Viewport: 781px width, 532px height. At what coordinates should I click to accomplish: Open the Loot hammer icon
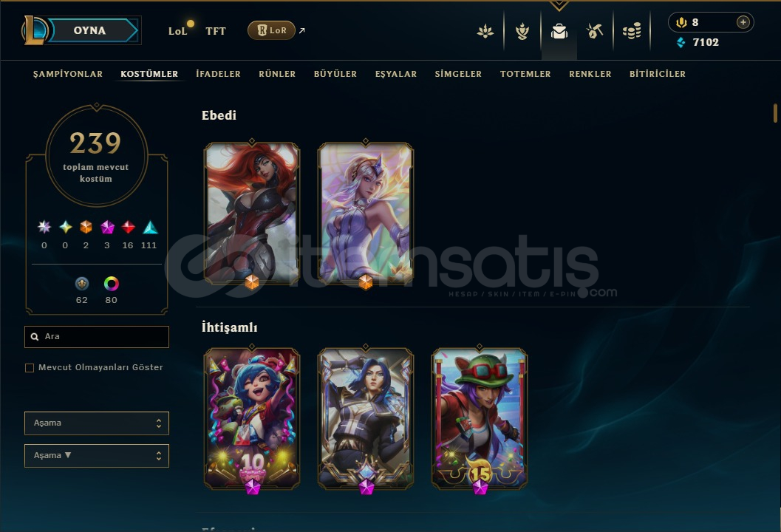(x=595, y=31)
